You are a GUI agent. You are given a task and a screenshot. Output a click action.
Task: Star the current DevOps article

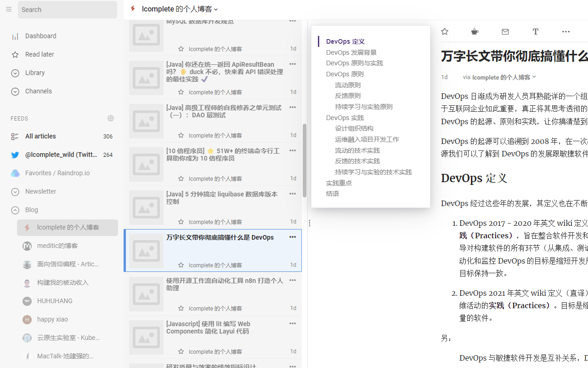[444, 31]
